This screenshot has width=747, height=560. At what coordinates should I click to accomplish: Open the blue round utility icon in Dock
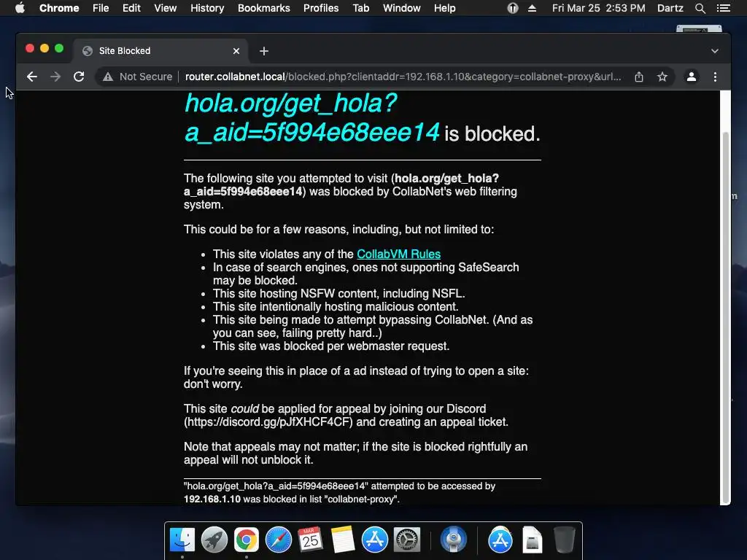tap(453, 540)
